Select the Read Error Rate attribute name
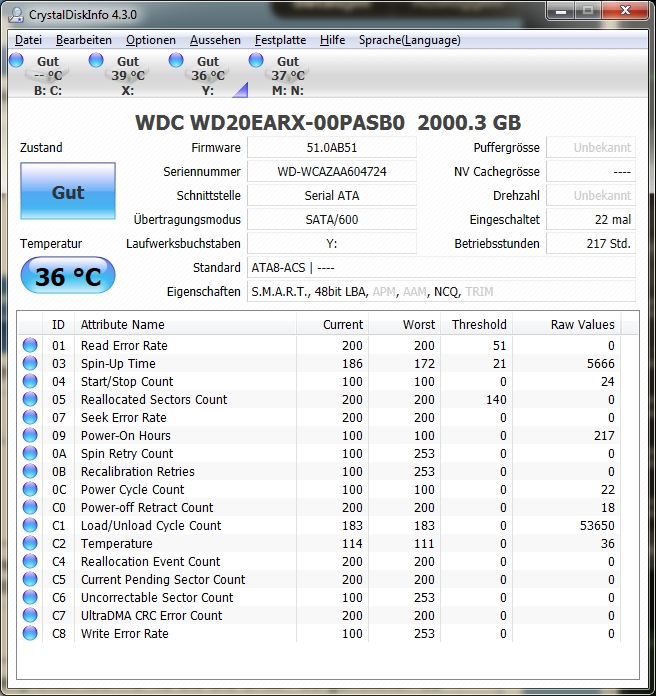The image size is (656, 696). (124, 345)
